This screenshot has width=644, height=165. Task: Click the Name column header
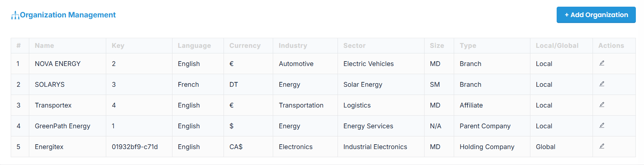44,46
